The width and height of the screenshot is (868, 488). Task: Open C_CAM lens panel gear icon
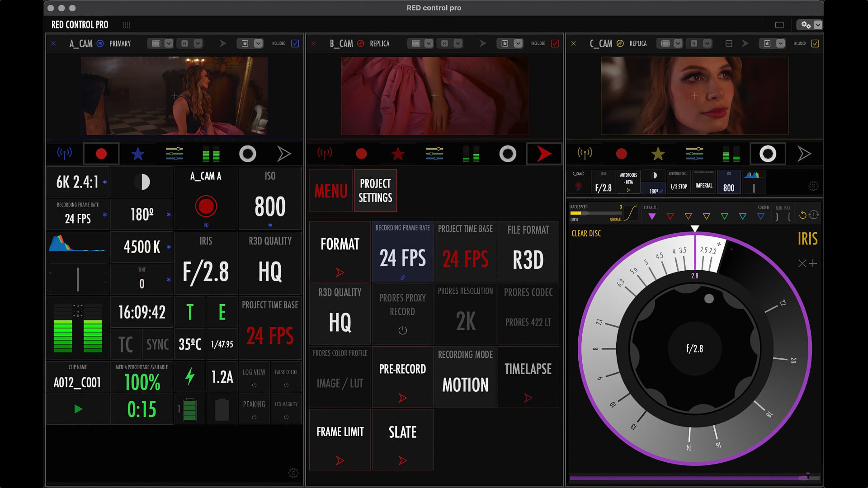[x=813, y=186]
